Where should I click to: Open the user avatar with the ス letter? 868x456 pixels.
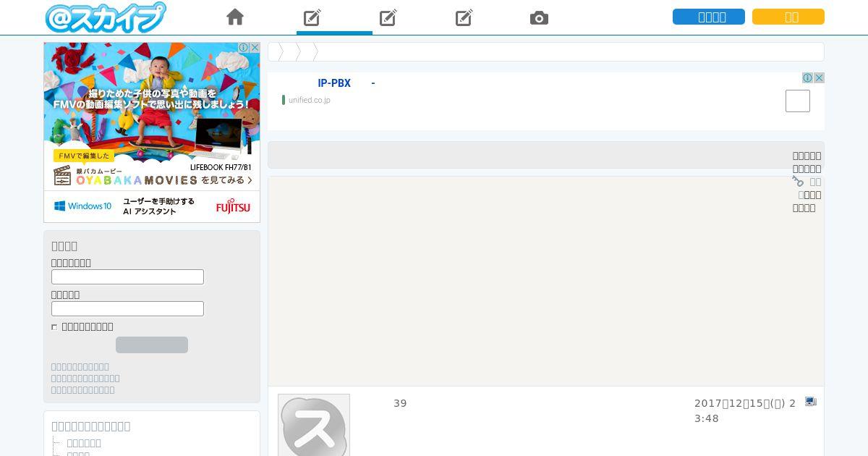click(314, 425)
